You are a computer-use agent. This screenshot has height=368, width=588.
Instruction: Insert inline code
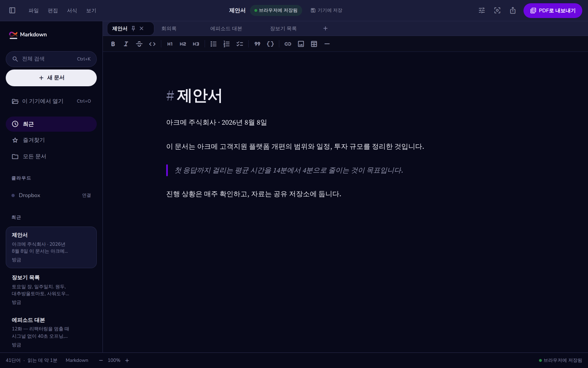click(x=152, y=44)
